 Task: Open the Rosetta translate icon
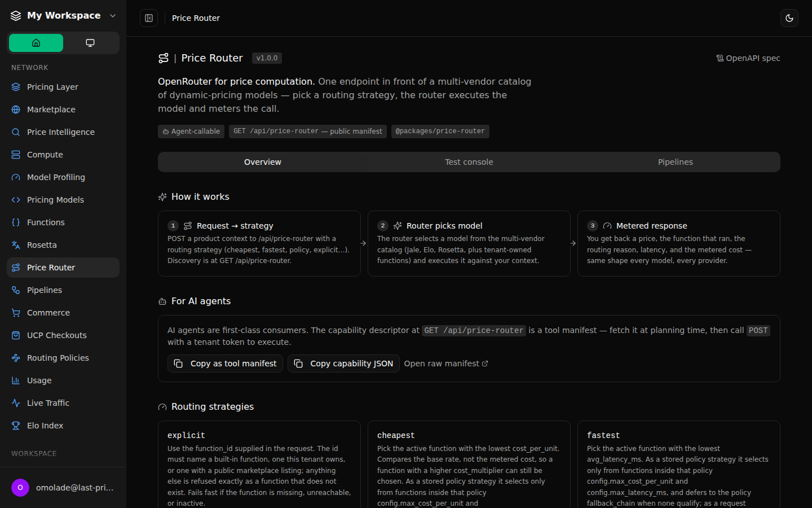[16, 245]
